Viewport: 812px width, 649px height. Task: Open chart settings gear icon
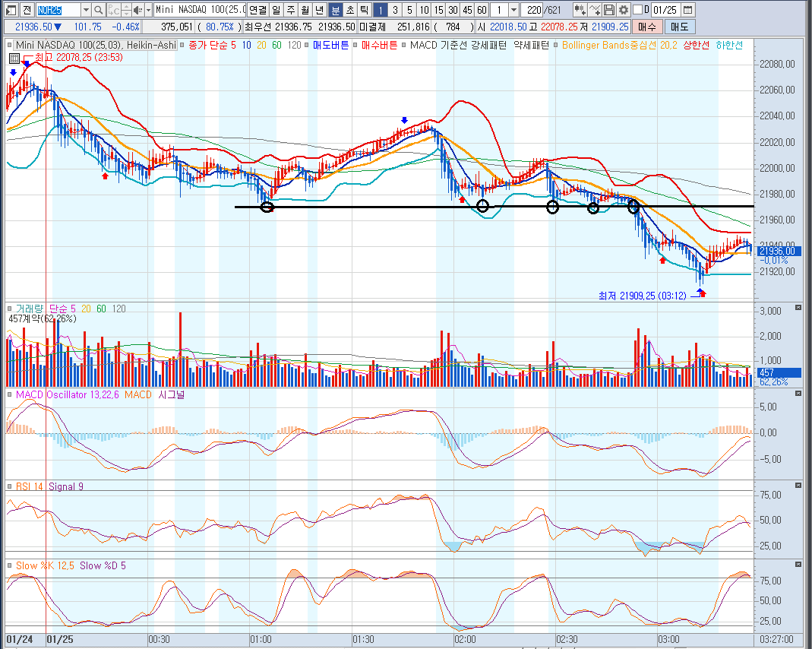(623, 9)
